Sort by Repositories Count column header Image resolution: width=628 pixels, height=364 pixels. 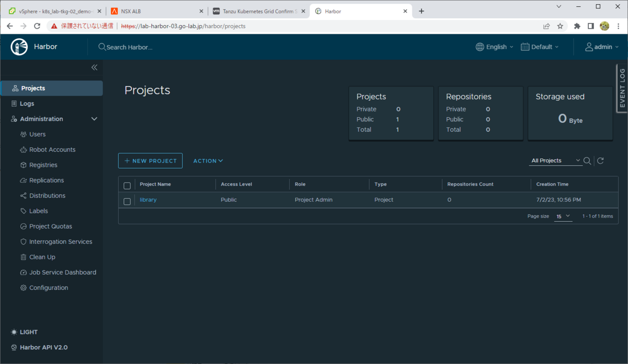click(x=470, y=184)
